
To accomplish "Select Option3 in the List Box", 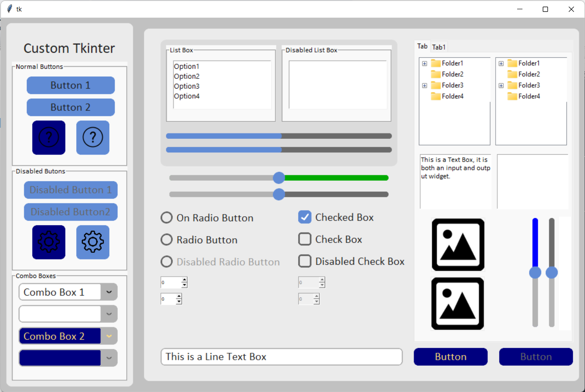I will tap(187, 86).
